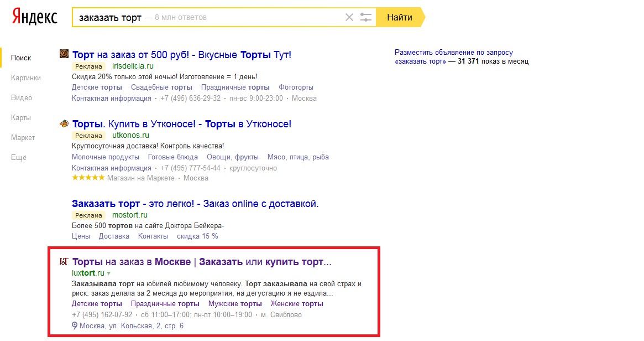The image size is (644, 341).
Task: Click the mostort.ru URL
Action: click(x=130, y=215)
